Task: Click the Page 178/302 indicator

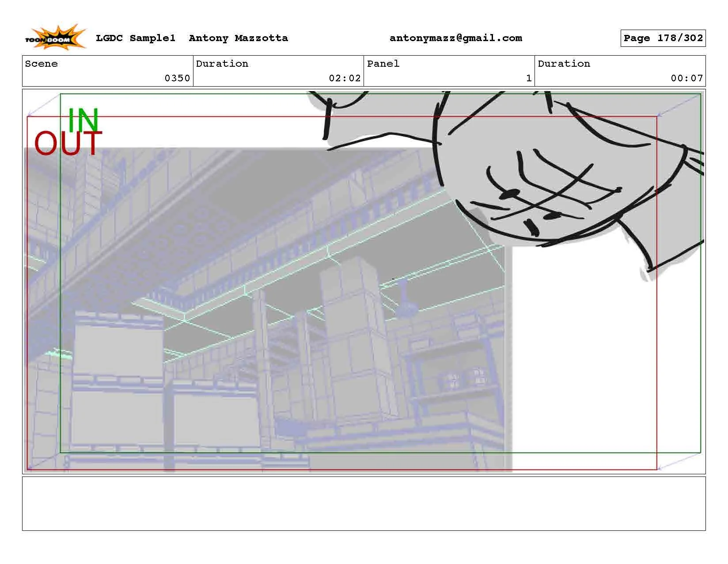Action: pyautogui.click(x=663, y=38)
